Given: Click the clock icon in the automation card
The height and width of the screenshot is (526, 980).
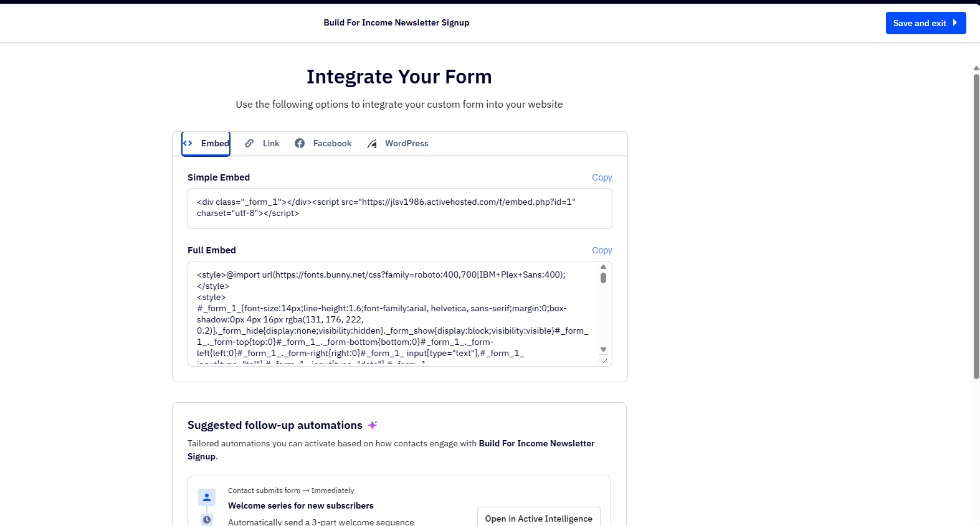Looking at the screenshot, I should pyautogui.click(x=207, y=519).
